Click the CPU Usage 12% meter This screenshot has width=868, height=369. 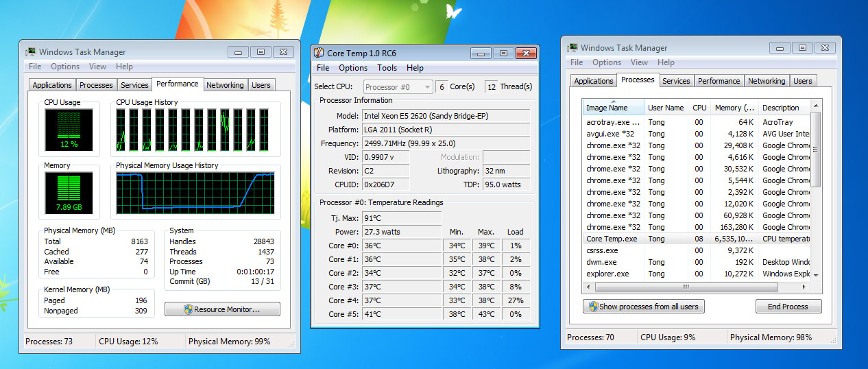69,130
